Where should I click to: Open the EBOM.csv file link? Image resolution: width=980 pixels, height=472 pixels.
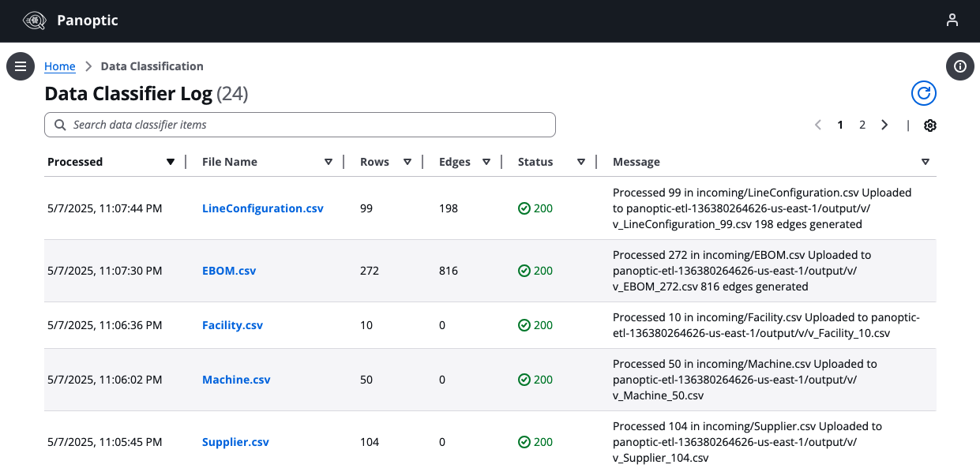(x=229, y=271)
